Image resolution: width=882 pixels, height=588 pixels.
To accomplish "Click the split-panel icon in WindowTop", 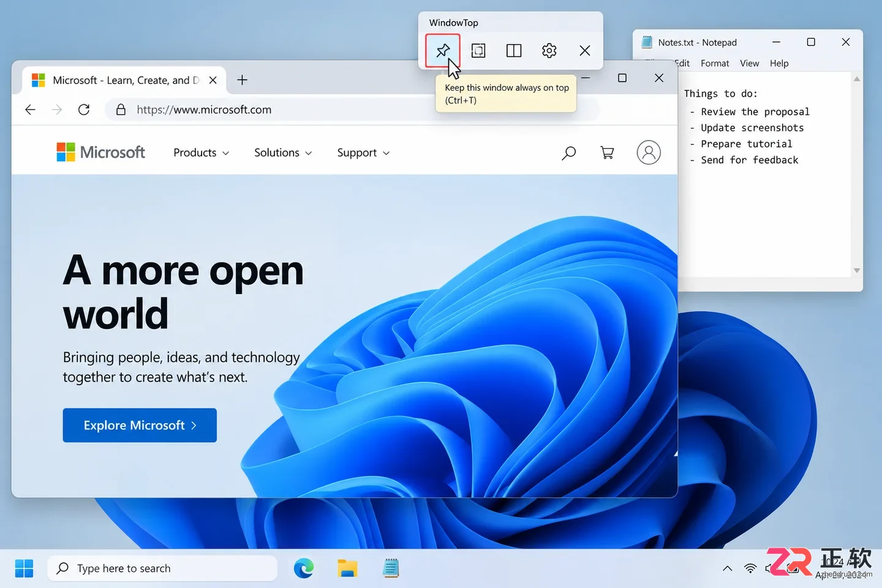I will pos(514,50).
